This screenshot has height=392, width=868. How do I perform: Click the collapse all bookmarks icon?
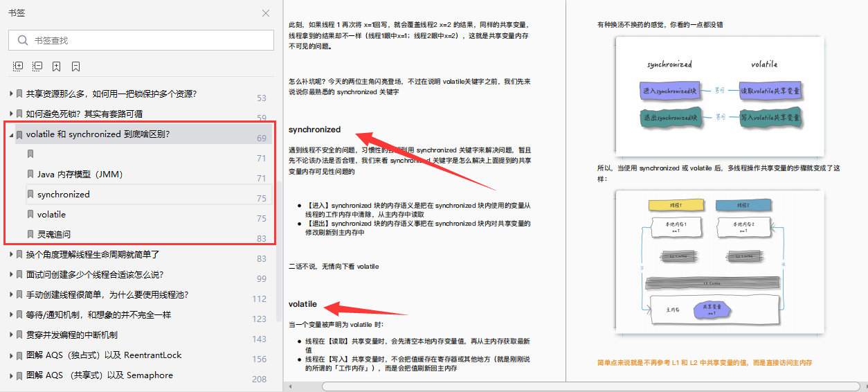[37, 66]
